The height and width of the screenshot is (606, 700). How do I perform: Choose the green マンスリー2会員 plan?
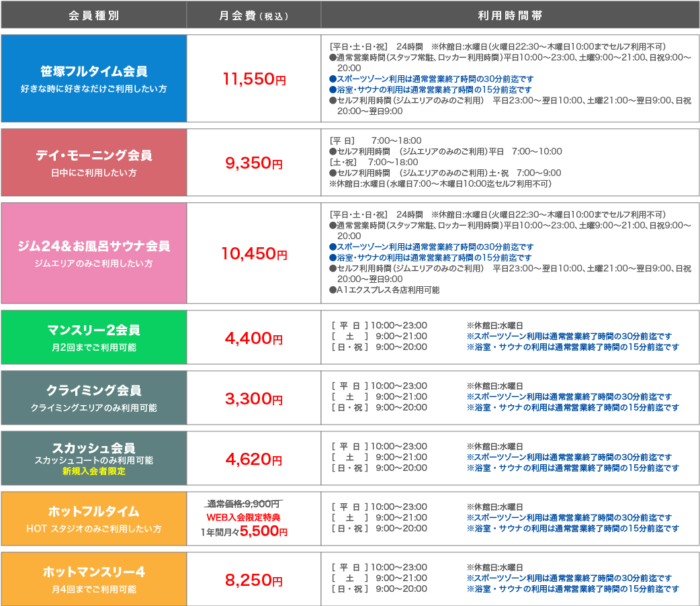coord(93,337)
